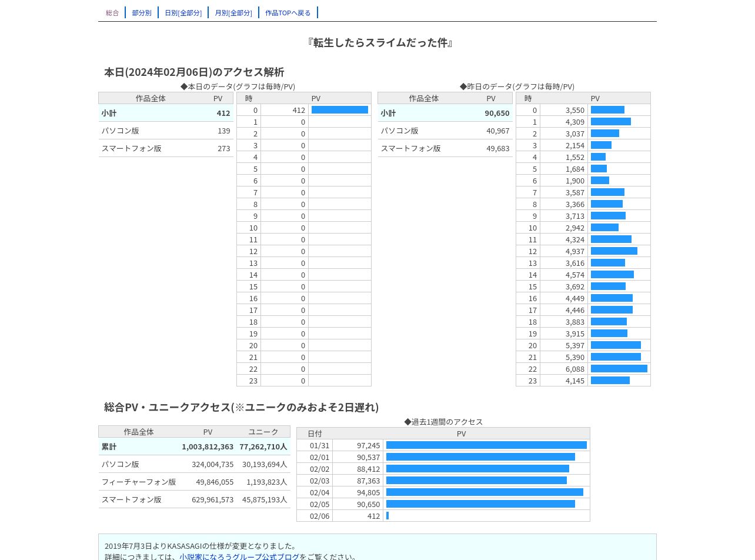Open the 総合 tab
755x560 pixels.
point(112,12)
